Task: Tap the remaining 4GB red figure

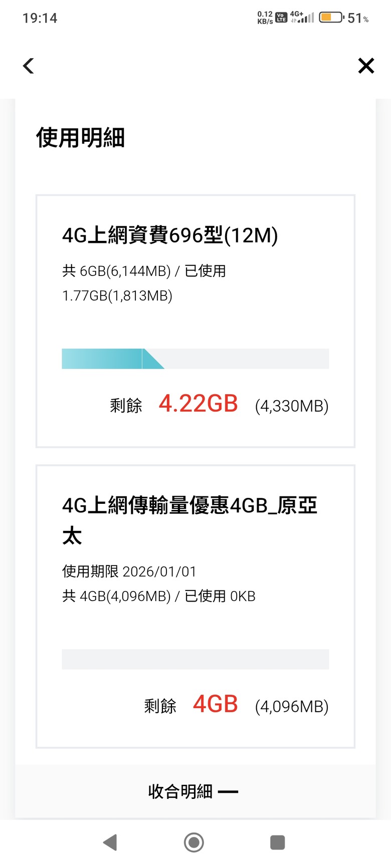Action: point(216,704)
